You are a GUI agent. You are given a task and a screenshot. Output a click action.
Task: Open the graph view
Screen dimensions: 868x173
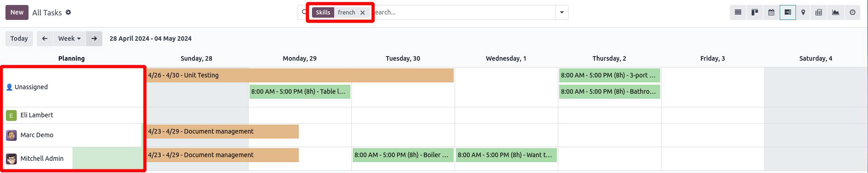[836, 12]
